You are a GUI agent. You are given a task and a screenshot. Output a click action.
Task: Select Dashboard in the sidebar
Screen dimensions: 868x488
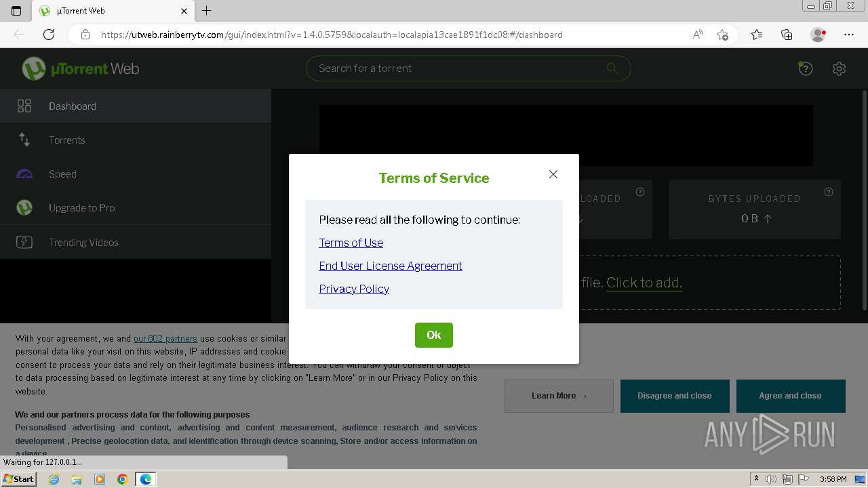(x=136, y=106)
